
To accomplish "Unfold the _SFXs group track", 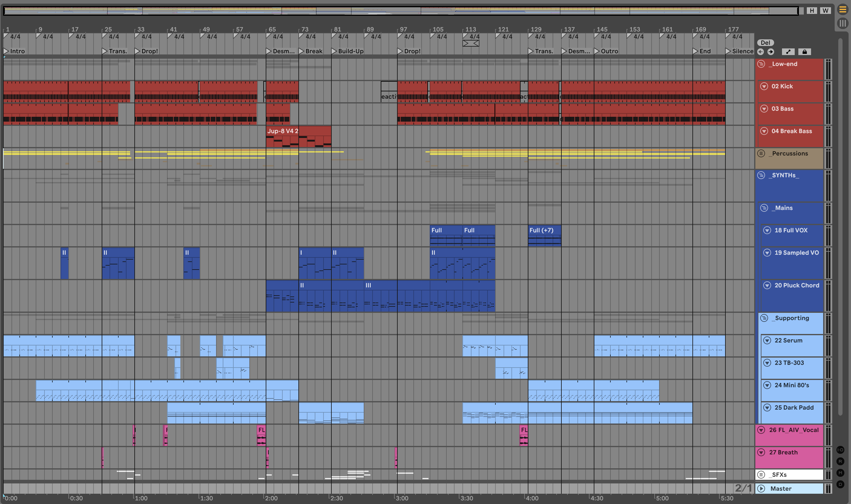I will (x=761, y=474).
